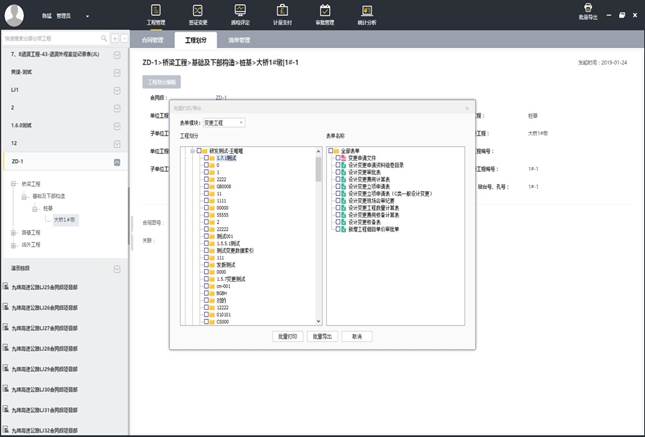Expand the 1.6.0测试 section in sidebar
Viewport: 645px width, 437px height.
click(x=117, y=126)
